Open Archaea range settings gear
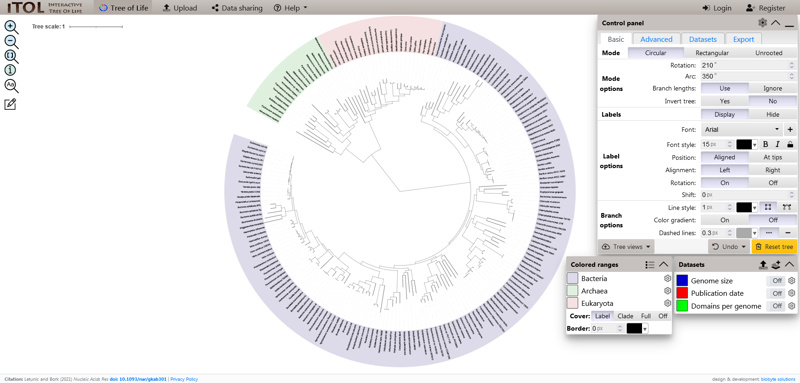Image resolution: width=800 pixels, height=383 pixels. tap(666, 291)
